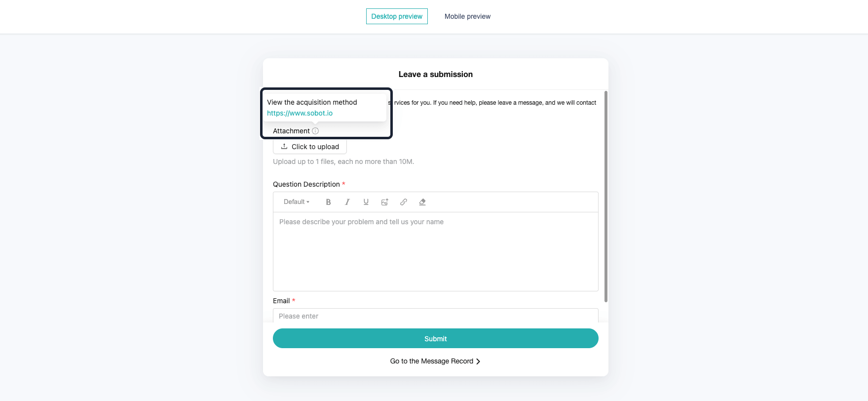
Task: Add a hyperlink via the editor toolbar
Action: pyautogui.click(x=404, y=202)
